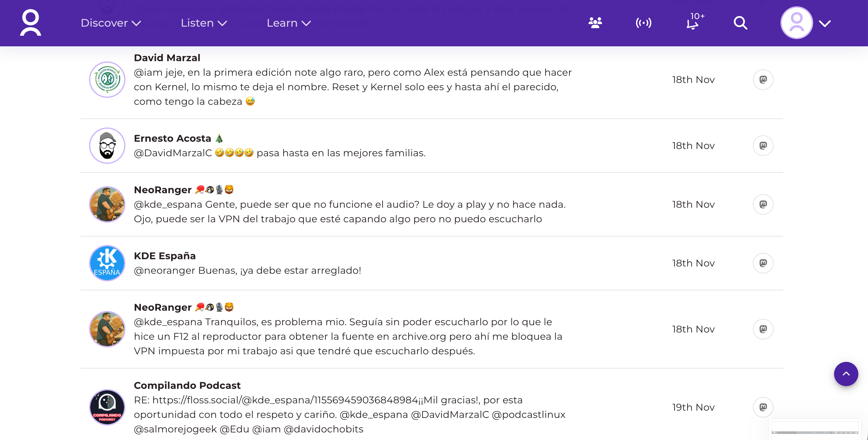Open Mastodon link for KDE España comment

(763, 263)
